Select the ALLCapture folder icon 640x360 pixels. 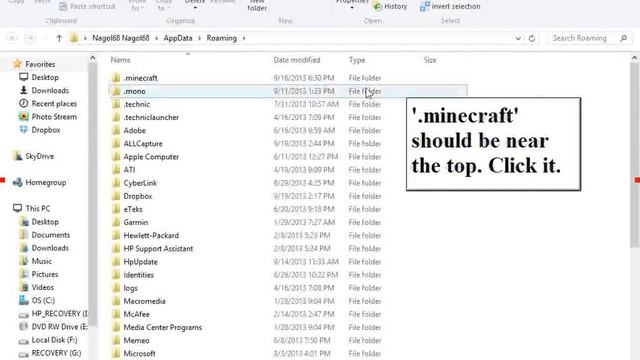pyautogui.click(x=116, y=143)
